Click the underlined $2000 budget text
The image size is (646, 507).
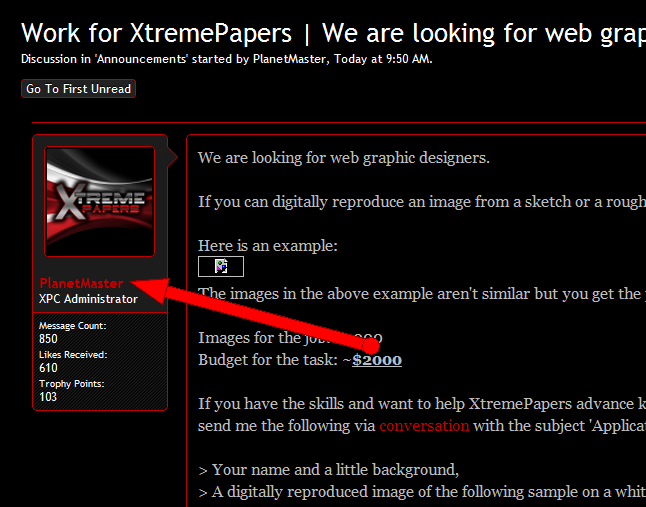[x=377, y=360]
